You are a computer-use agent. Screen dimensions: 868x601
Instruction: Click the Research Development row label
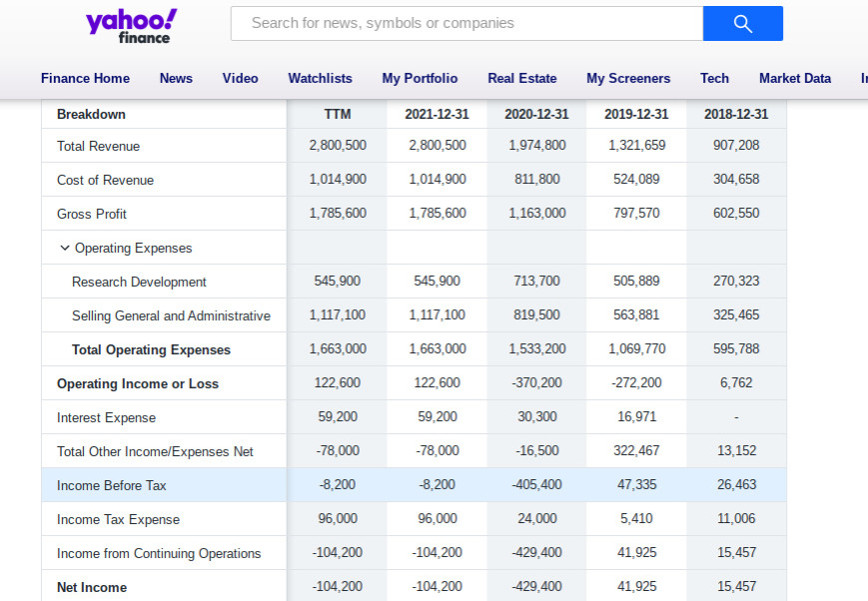coord(139,282)
